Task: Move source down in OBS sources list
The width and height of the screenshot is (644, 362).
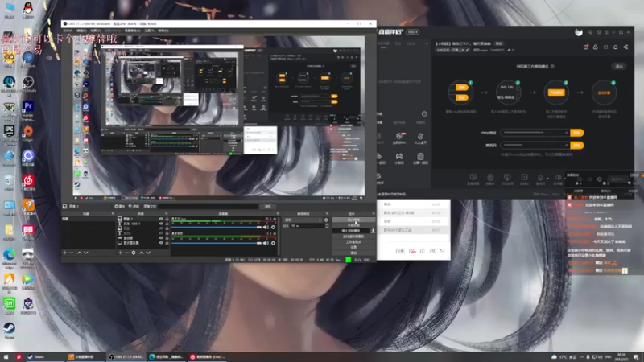Action: coord(148,253)
